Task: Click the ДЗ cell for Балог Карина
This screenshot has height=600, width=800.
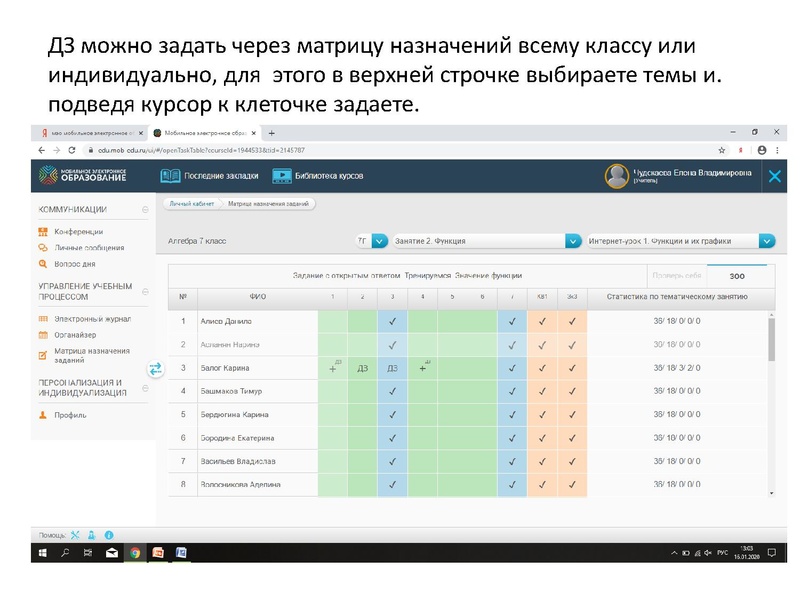Action: (x=392, y=370)
